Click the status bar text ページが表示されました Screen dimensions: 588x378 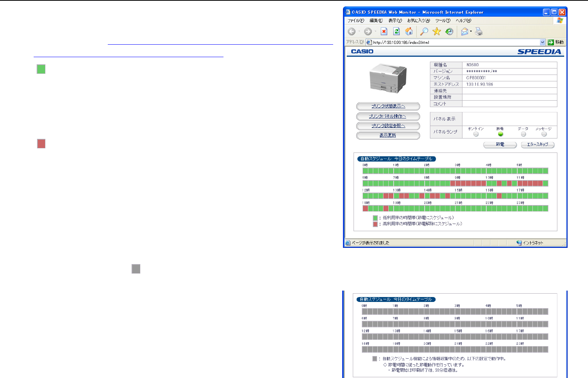(x=371, y=243)
